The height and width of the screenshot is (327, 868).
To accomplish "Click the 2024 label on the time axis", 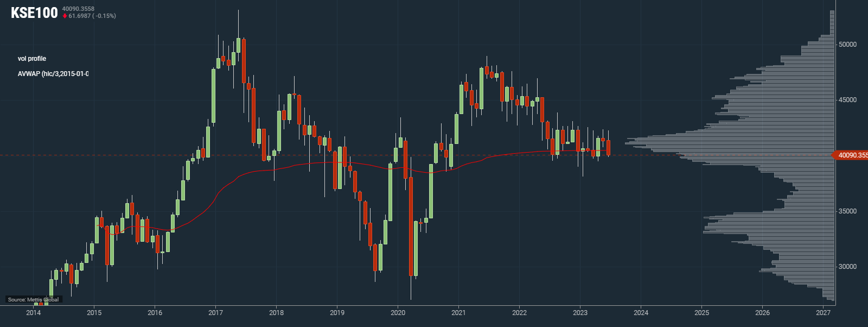I will click(641, 312).
